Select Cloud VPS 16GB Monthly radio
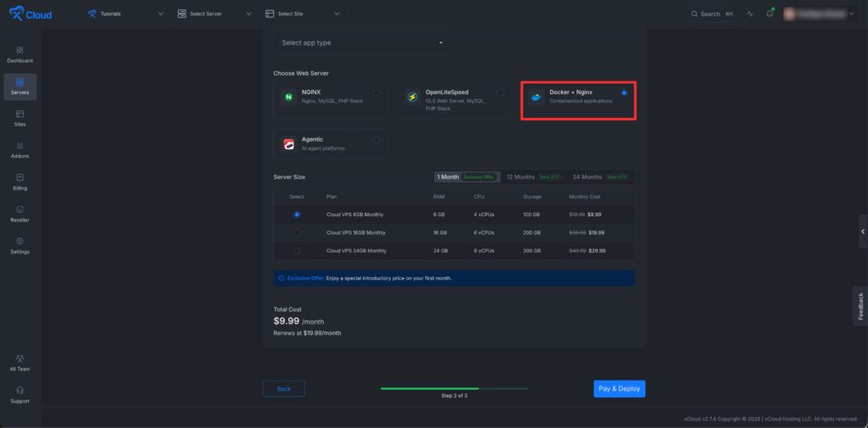 point(298,232)
